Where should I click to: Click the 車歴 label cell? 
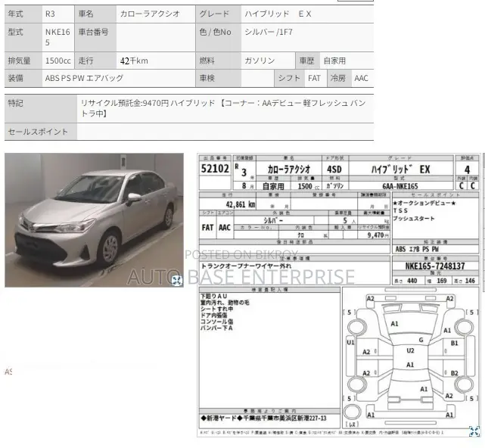307,61
